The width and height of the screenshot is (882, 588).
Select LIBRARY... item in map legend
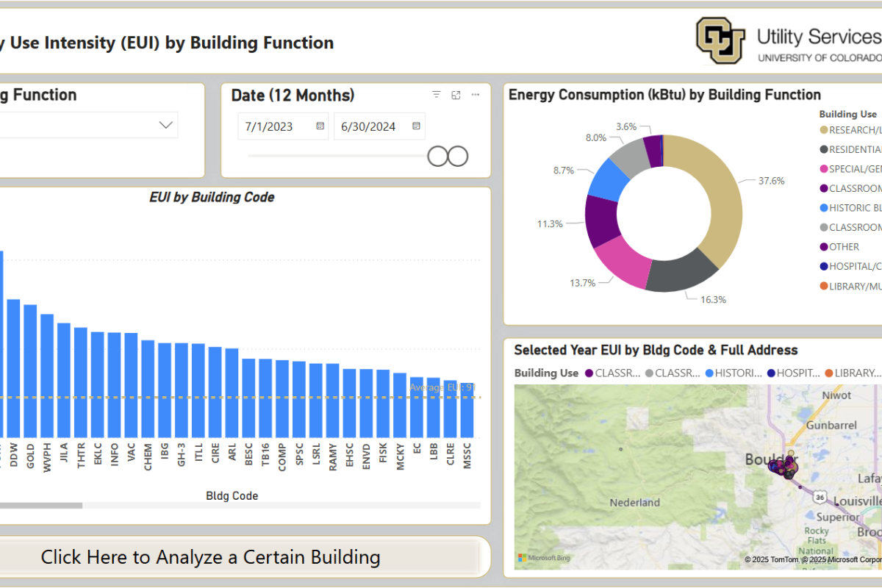click(x=853, y=373)
